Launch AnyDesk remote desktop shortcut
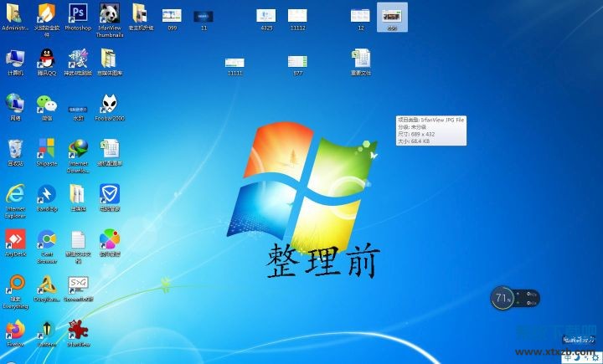The image size is (603, 364). click(x=15, y=239)
